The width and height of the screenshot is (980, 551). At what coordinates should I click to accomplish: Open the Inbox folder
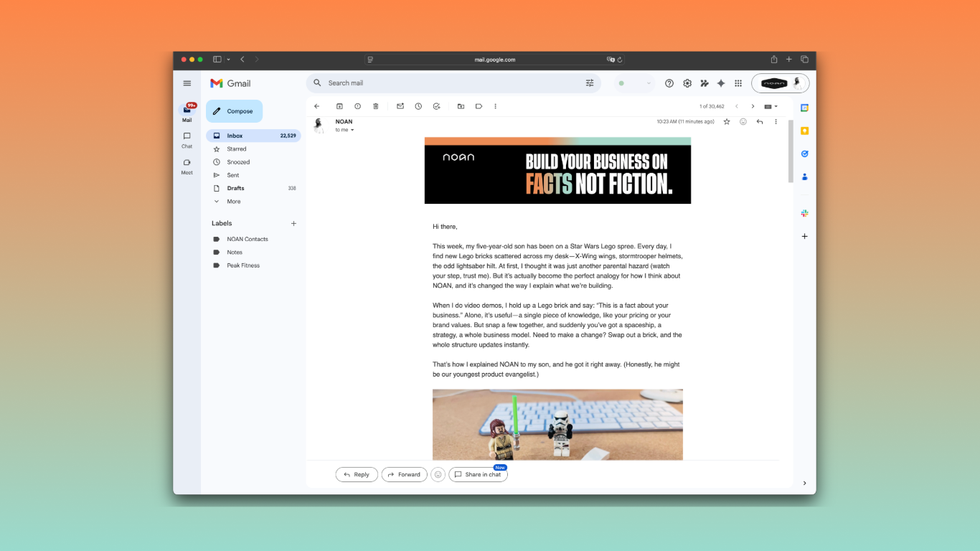point(253,136)
